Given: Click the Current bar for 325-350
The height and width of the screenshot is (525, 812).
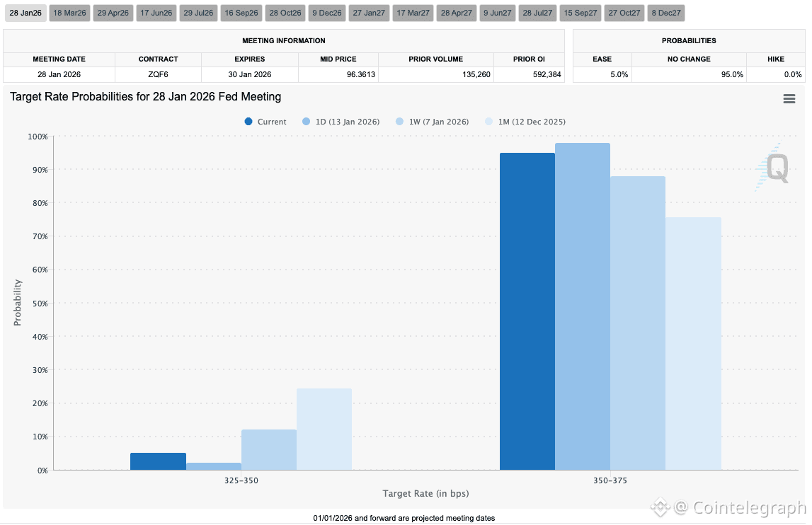Looking at the screenshot, I should point(158,461).
